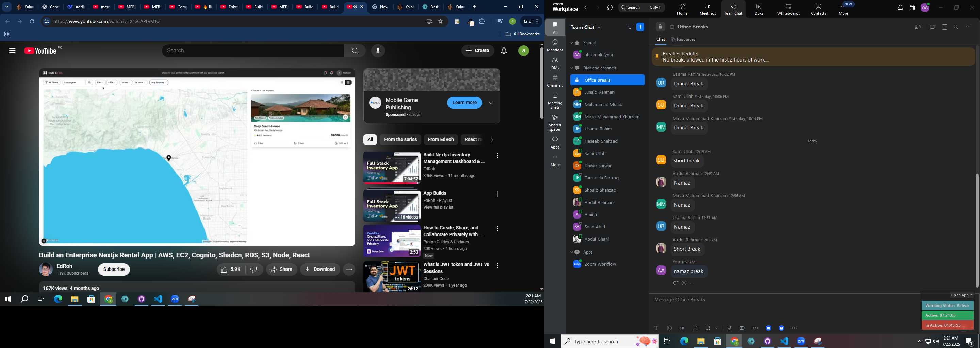
Task: Open Meeting chats in Zoom sidebar
Action: pyautogui.click(x=555, y=101)
